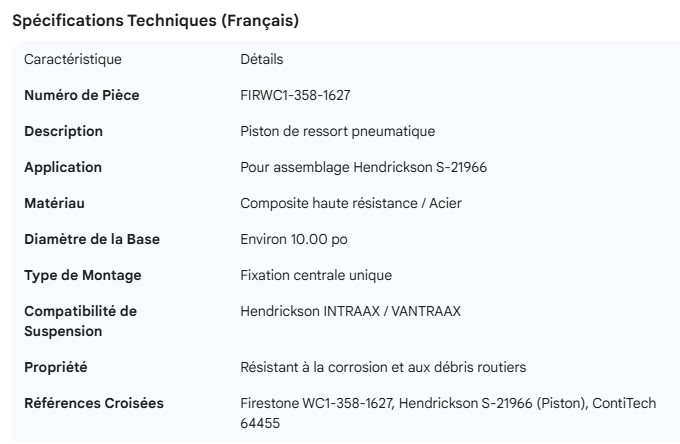Select the "Composite haute résistance / Acier" value
680x444 pixels.
click(x=351, y=203)
